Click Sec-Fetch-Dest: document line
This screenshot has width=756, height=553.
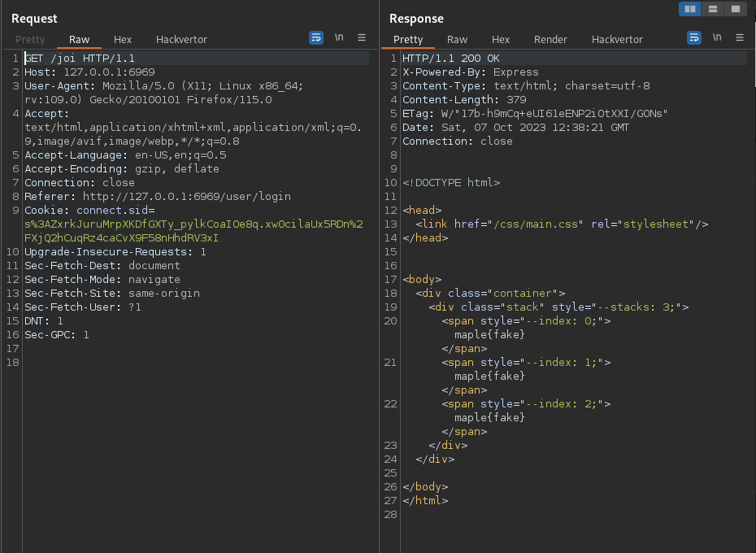(102, 266)
